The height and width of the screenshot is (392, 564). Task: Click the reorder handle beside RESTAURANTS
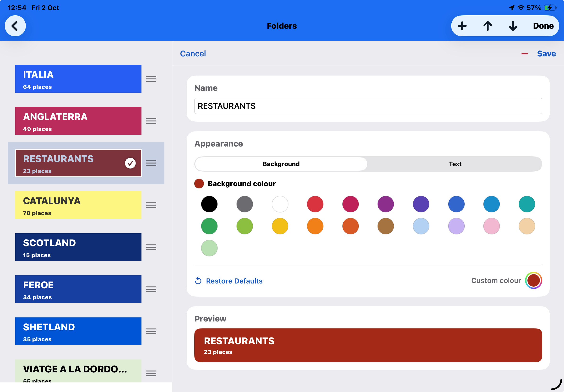click(151, 163)
